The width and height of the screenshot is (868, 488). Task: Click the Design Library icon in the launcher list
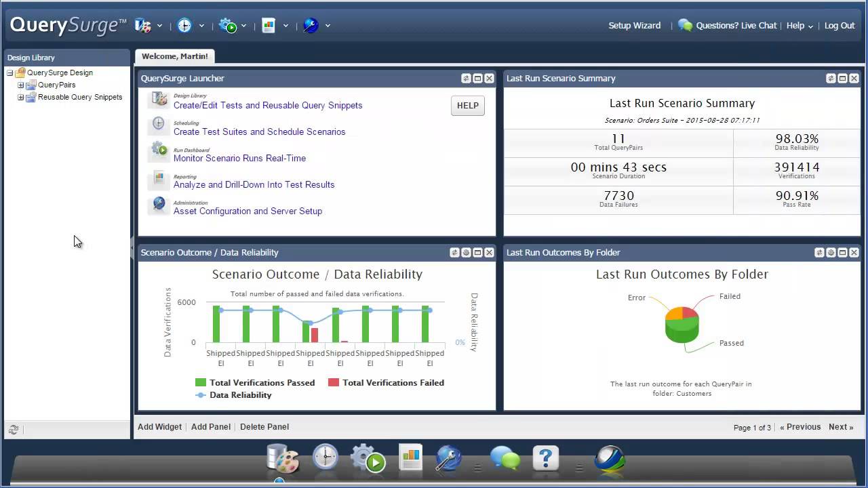point(159,100)
